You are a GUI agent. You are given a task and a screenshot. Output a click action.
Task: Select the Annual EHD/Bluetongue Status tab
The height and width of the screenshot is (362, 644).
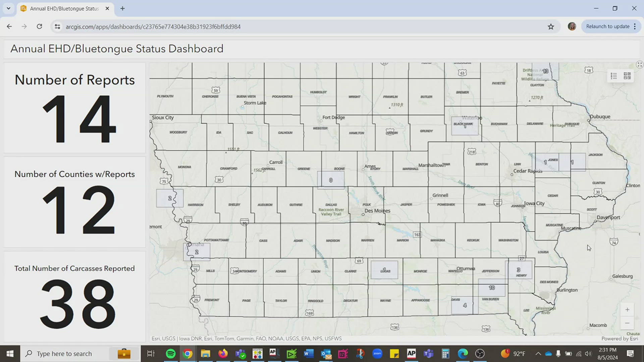coord(64,9)
